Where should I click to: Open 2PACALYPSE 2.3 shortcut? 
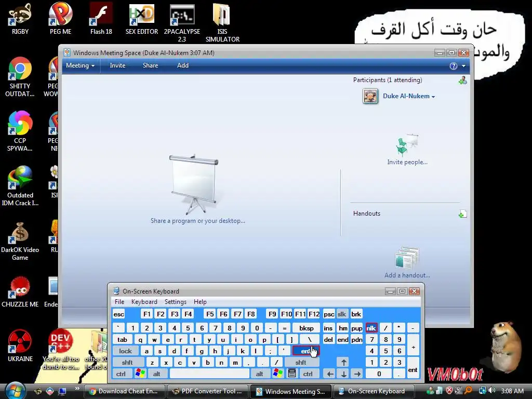[x=182, y=23]
